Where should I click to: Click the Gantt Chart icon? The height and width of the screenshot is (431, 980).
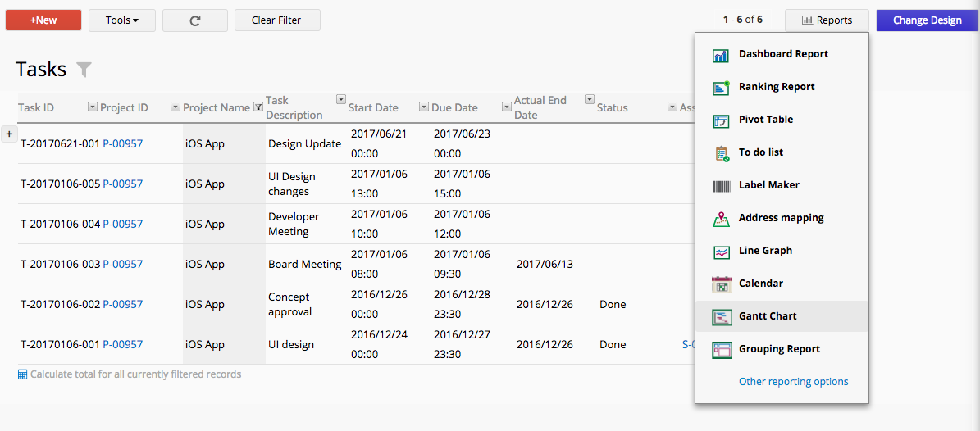(721, 317)
